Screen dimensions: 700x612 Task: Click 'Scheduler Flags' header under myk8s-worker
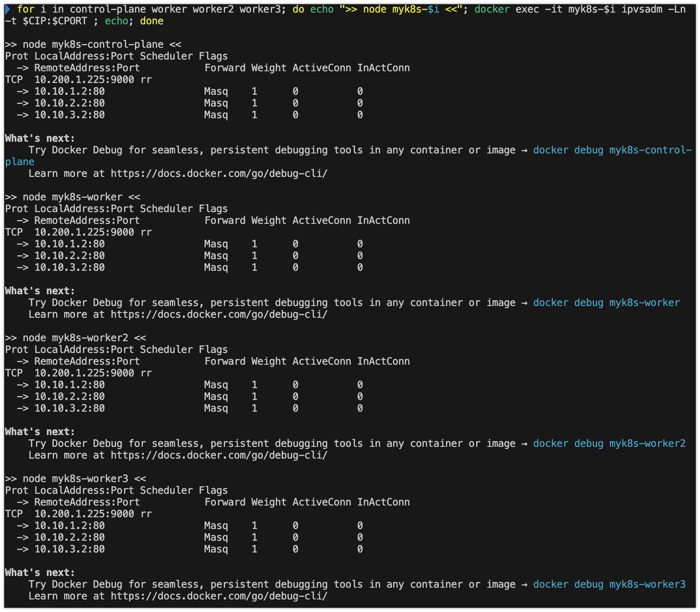[x=184, y=209]
